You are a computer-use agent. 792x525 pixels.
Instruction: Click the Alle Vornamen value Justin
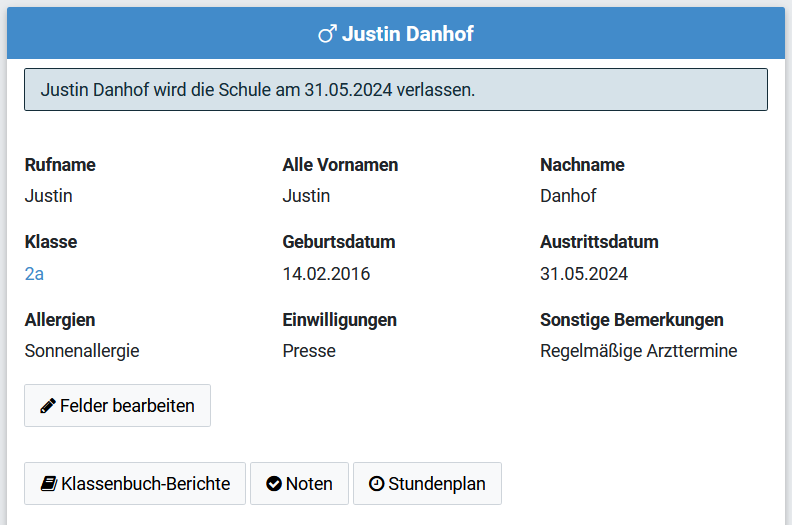click(306, 196)
